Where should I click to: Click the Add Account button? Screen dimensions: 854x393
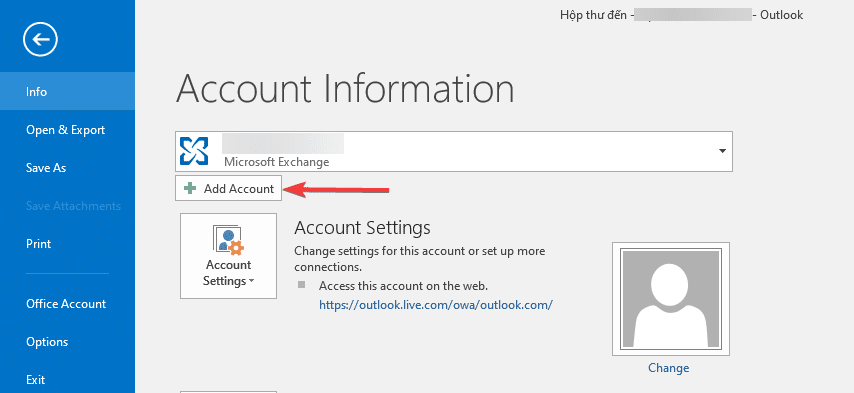coord(229,188)
